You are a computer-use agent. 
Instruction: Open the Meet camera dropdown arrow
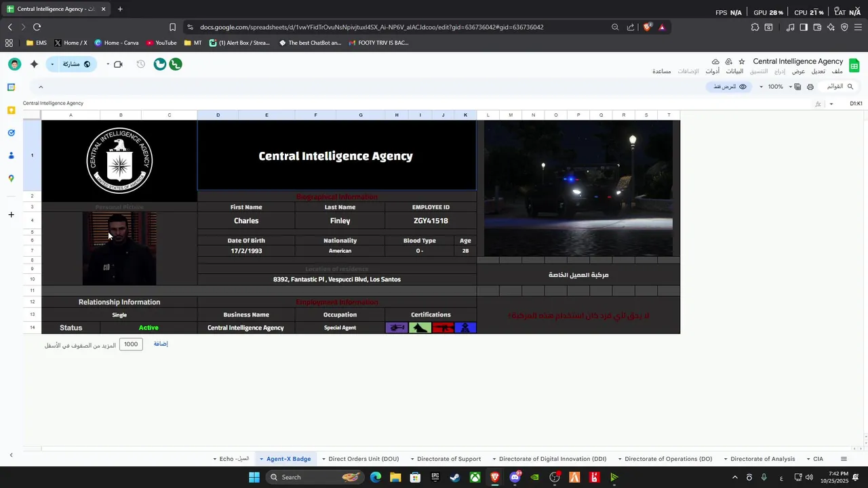pos(107,64)
